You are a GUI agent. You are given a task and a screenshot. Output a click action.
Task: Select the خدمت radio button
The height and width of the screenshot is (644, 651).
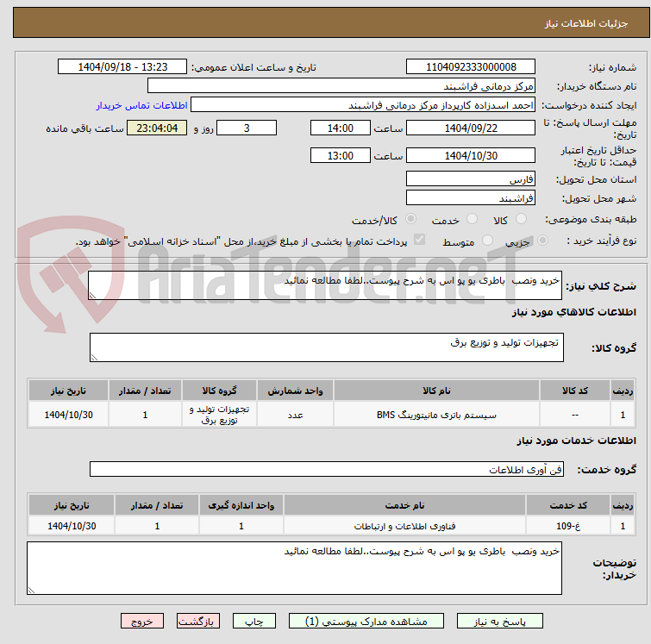472,219
